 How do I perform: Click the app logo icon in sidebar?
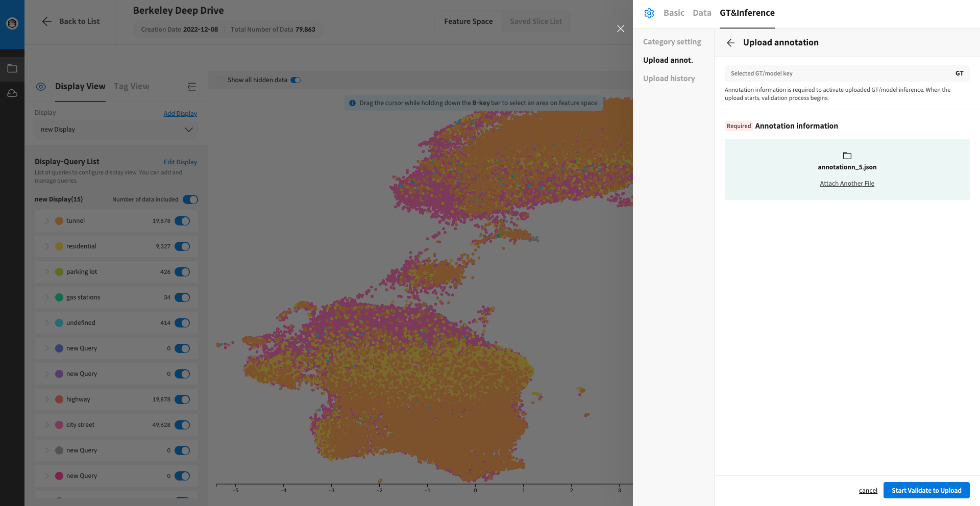coord(12,23)
